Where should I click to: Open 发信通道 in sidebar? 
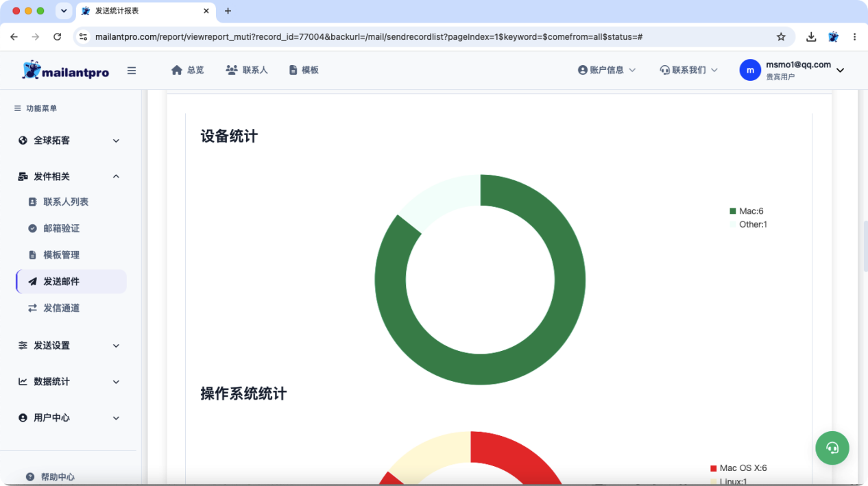[61, 308]
